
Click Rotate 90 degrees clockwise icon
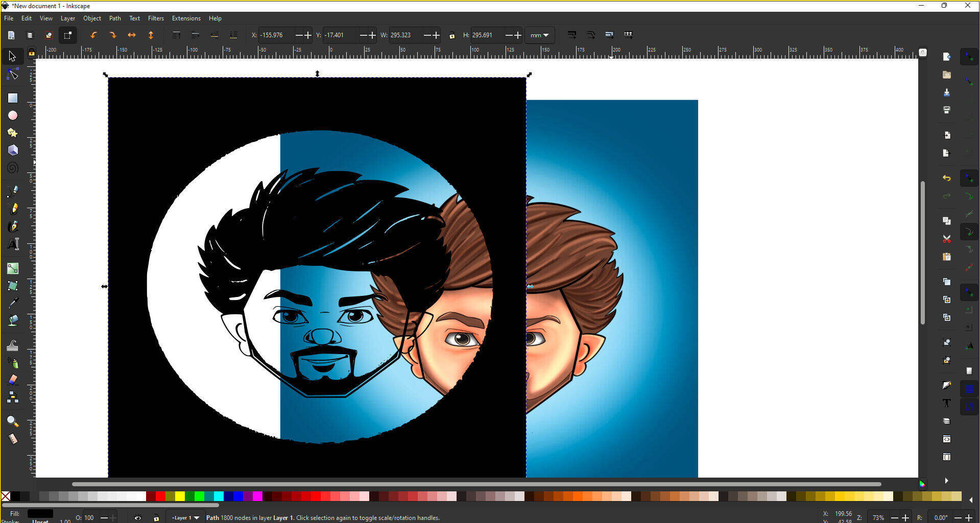pos(112,35)
